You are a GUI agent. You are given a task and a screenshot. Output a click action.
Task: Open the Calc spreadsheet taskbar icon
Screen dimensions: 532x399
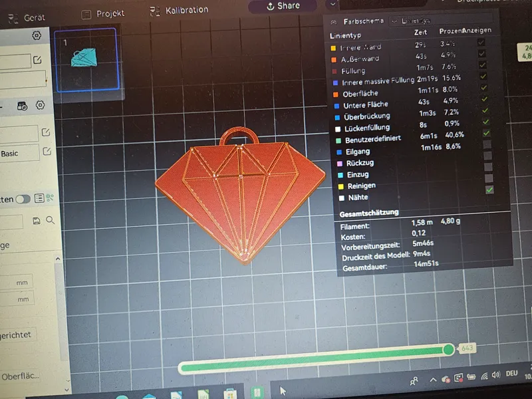point(203,395)
